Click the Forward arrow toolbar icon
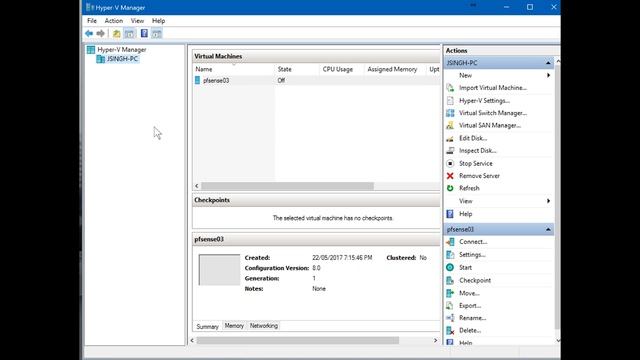 click(100, 33)
